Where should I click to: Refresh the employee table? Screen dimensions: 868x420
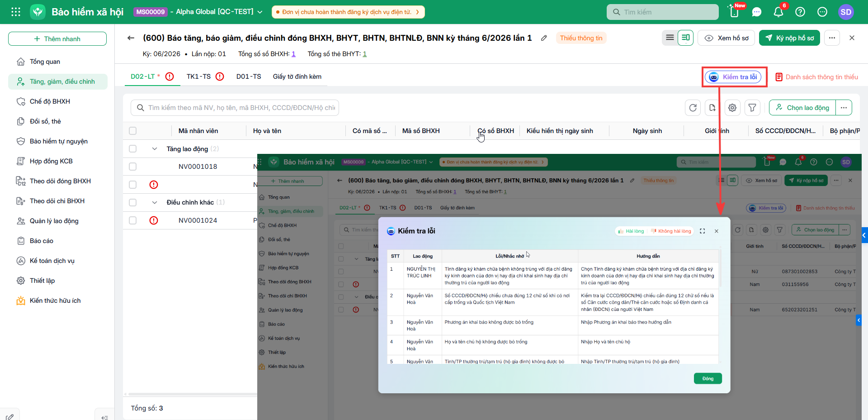tap(693, 108)
